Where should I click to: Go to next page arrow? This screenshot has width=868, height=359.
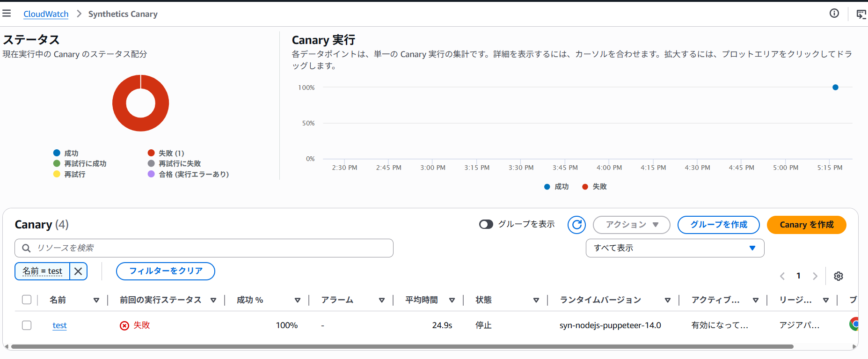tap(815, 276)
